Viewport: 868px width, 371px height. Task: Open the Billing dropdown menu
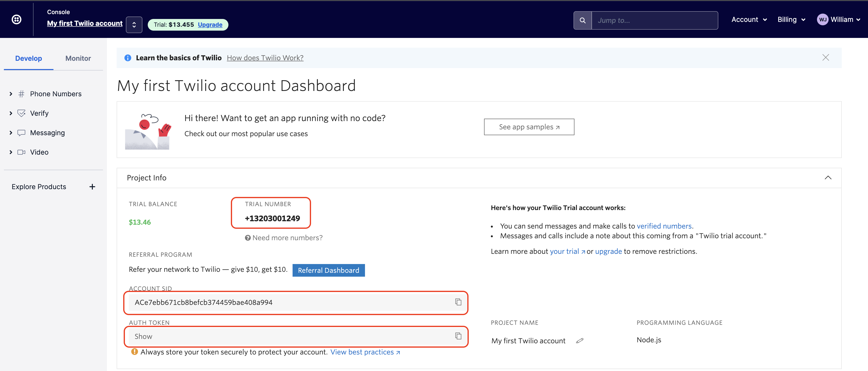(791, 19)
